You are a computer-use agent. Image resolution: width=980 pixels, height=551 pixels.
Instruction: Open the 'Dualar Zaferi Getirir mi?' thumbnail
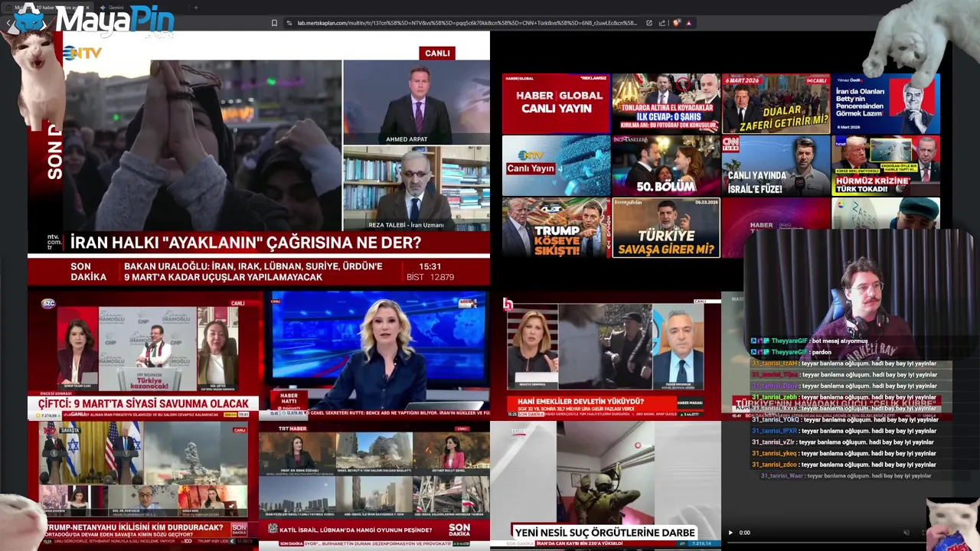click(x=776, y=103)
